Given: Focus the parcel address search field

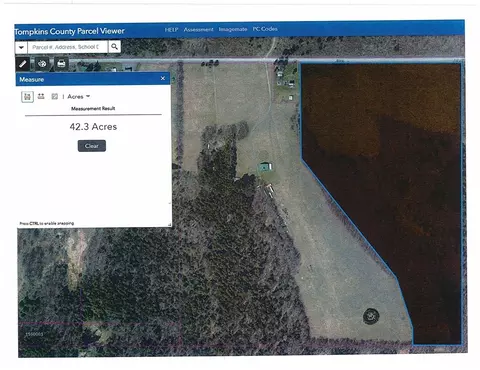Looking at the screenshot, I should [x=68, y=47].
